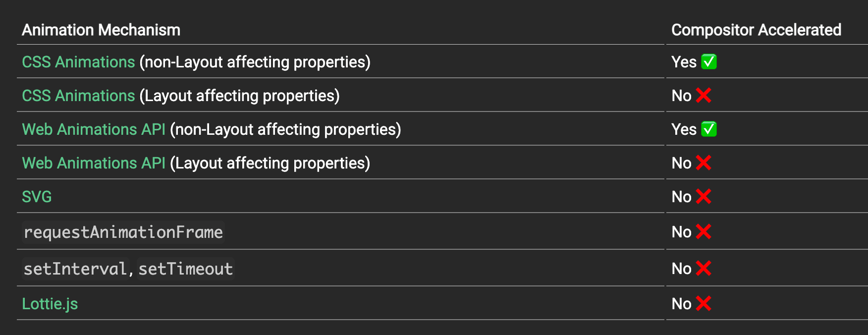Click red X icon for CSS Layout-affecting row
Image resolution: width=868 pixels, height=335 pixels.
coord(704,95)
